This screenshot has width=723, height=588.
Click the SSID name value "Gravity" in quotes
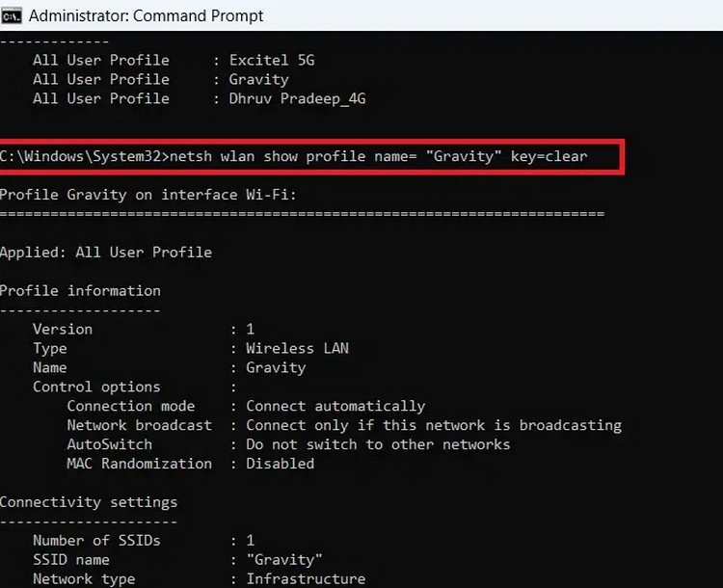[x=283, y=560]
